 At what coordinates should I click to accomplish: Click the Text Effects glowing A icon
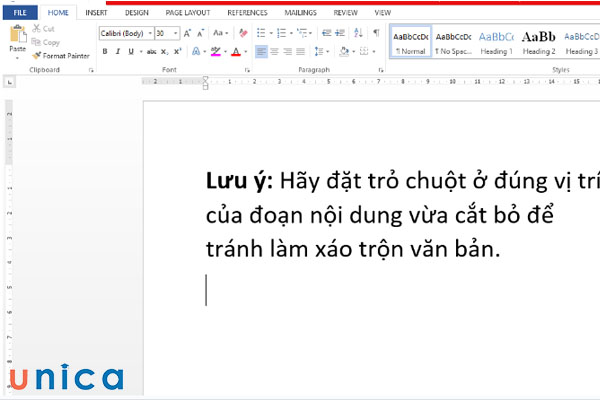[x=197, y=51]
